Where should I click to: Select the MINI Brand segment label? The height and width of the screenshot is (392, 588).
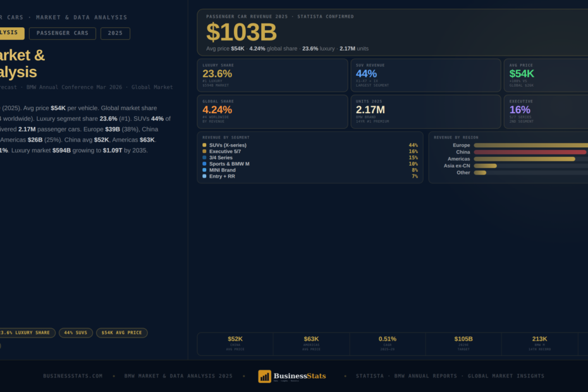tap(223, 170)
